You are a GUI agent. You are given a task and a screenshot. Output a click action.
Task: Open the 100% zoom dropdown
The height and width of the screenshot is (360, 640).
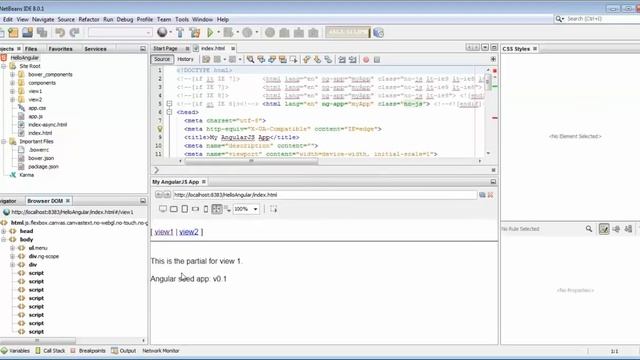coord(256,209)
